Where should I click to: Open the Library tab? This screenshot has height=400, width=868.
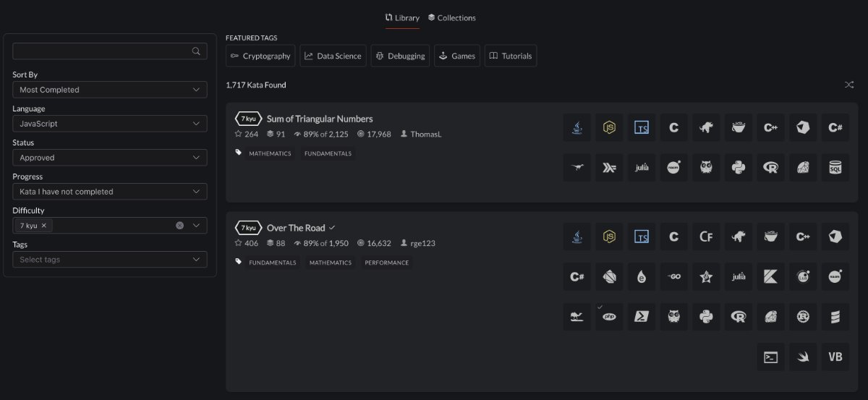402,18
